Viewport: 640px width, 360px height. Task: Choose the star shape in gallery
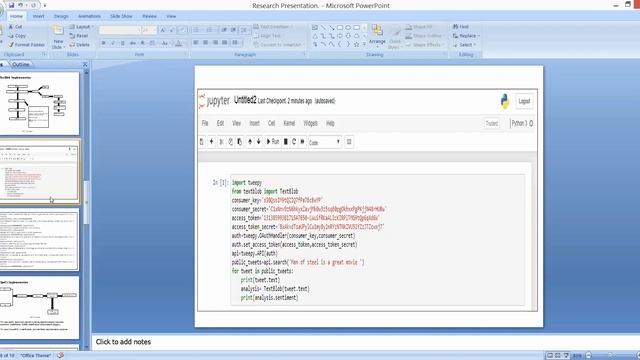356,44
